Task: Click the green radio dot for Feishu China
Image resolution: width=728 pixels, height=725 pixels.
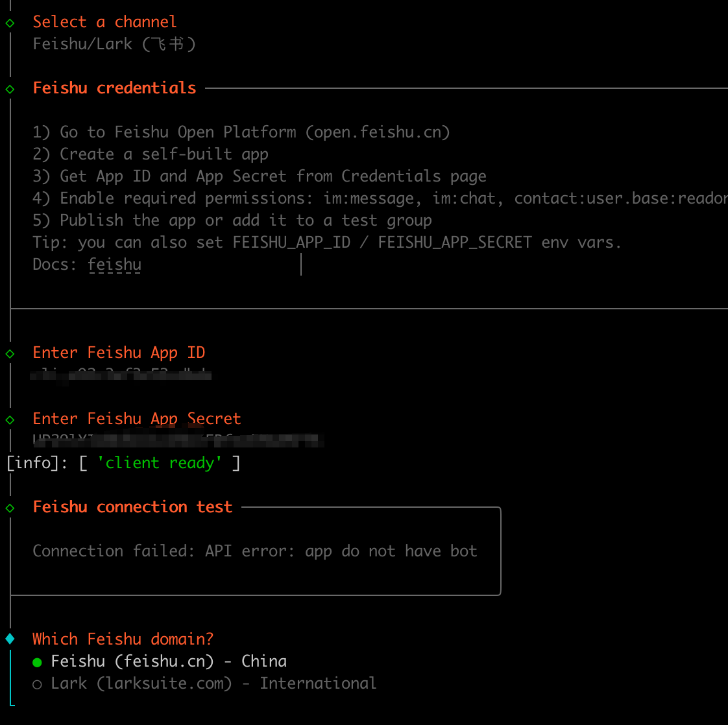Action: click(x=37, y=662)
